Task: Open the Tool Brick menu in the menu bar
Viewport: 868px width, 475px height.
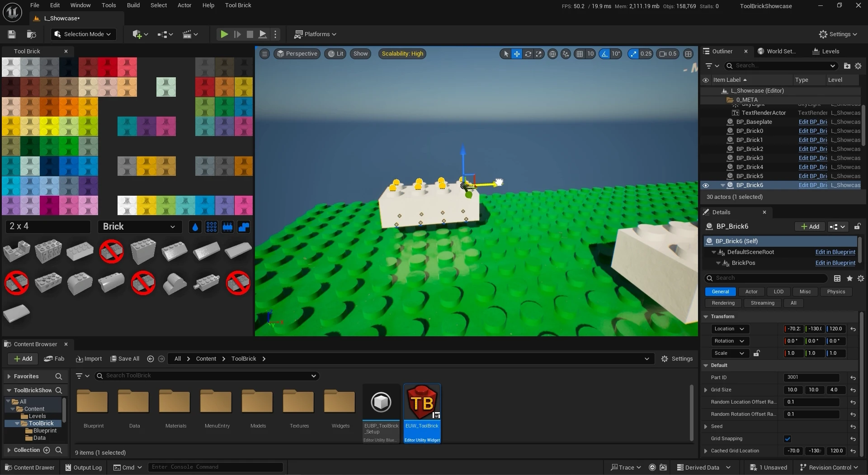Action: [238, 5]
